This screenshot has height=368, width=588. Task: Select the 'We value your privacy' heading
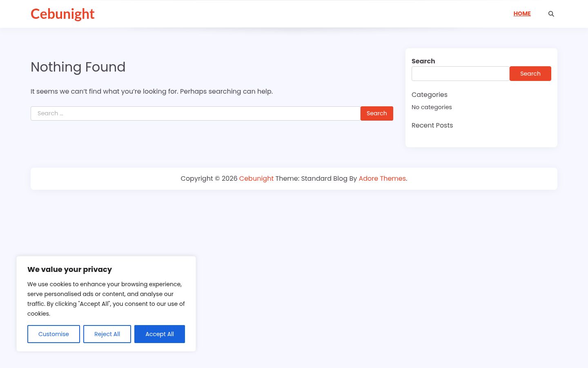tap(69, 269)
